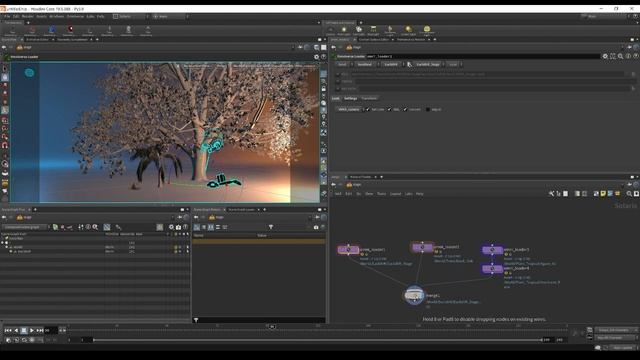Image resolution: width=640 pixels, height=360 pixels.
Task: Click the playback range slider bar
Action: coord(318,340)
